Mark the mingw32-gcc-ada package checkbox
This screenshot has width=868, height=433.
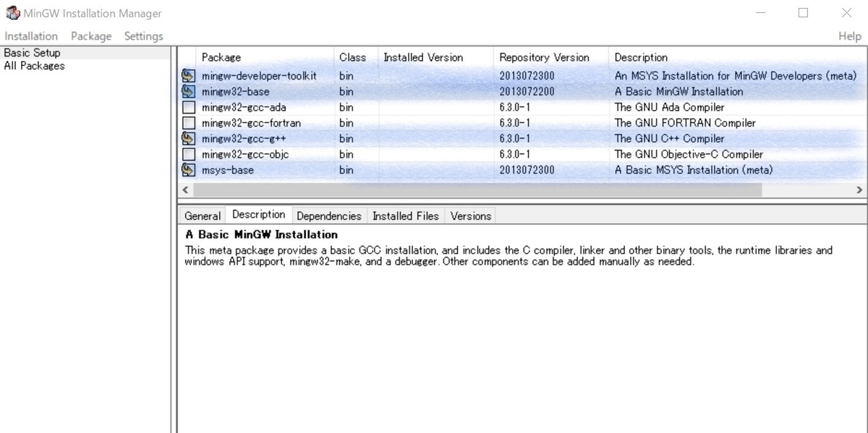pyautogui.click(x=189, y=107)
